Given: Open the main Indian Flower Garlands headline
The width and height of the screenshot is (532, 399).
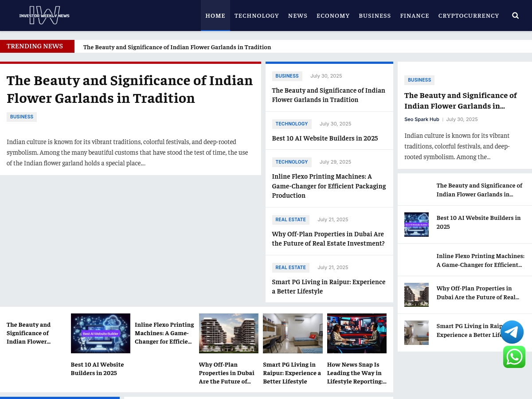Looking at the screenshot, I should (x=130, y=89).
